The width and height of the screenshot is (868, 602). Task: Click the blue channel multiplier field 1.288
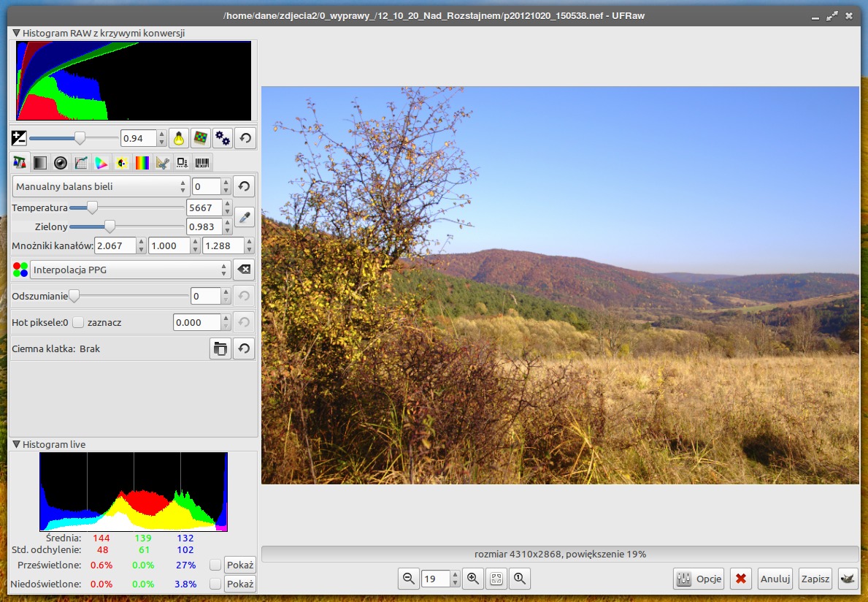(223, 246)
